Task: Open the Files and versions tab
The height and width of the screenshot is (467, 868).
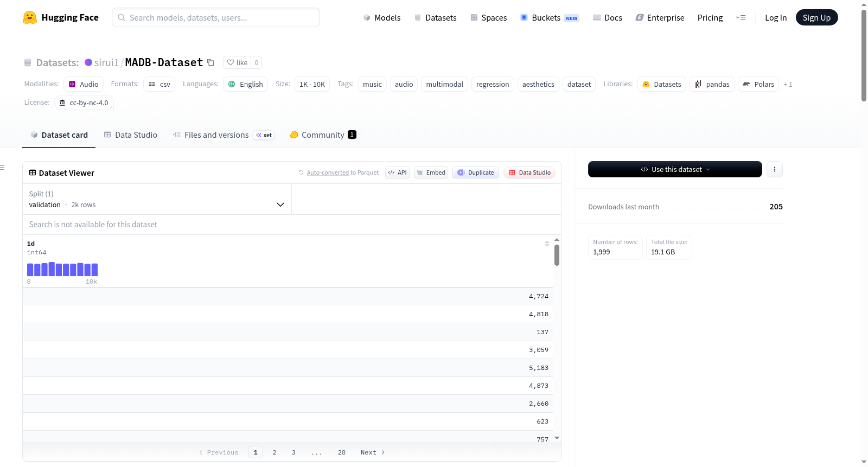Action: 224,135
